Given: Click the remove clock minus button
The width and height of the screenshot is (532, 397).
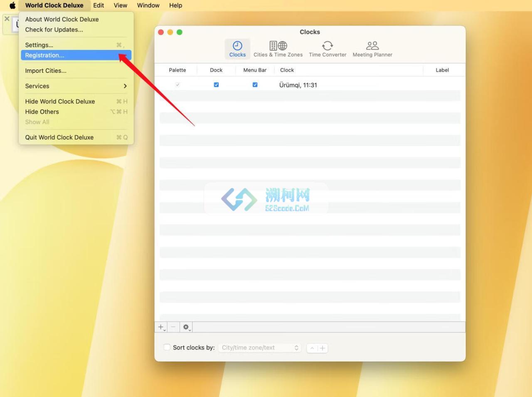Looking at the screenshot, I should pos(173,327).
